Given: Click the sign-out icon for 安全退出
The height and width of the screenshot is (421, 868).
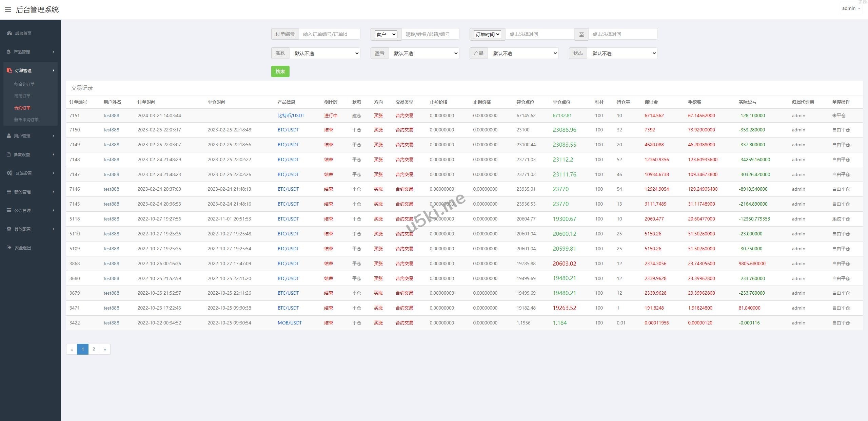Looking at the screenshot, I should pos(9,248).
